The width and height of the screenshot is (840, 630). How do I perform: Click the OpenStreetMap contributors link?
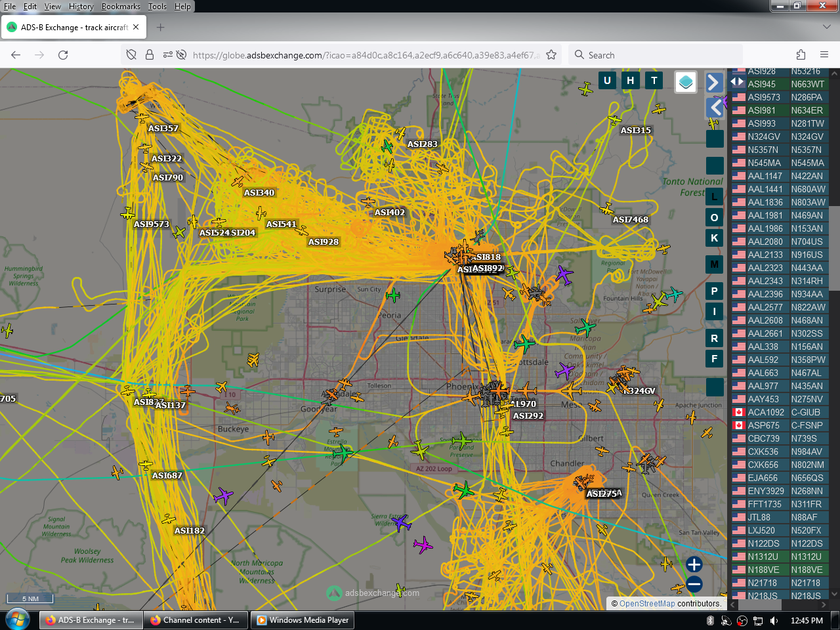pyautogui.click(x=647, y=604)
